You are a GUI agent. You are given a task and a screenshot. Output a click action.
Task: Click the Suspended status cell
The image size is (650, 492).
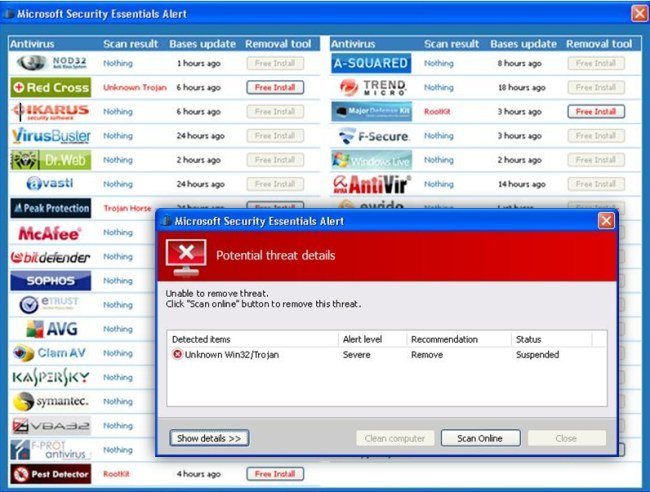(x=537, y=355)
